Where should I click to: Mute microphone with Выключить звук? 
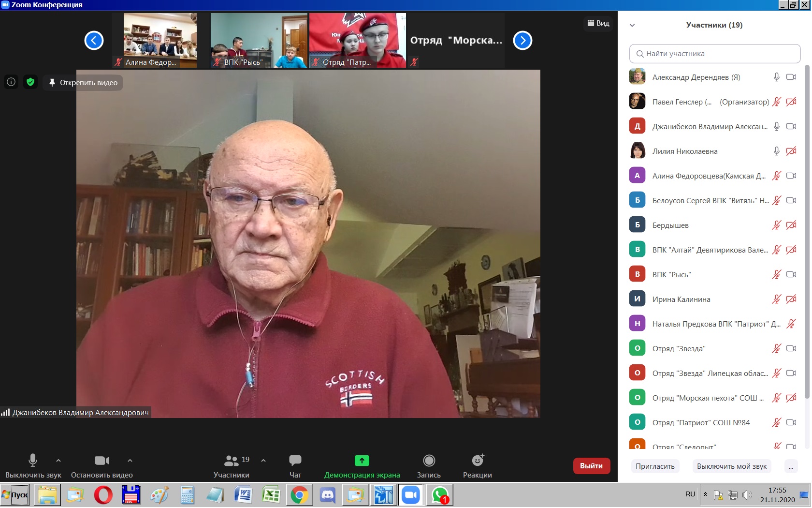tap(33, 466)
